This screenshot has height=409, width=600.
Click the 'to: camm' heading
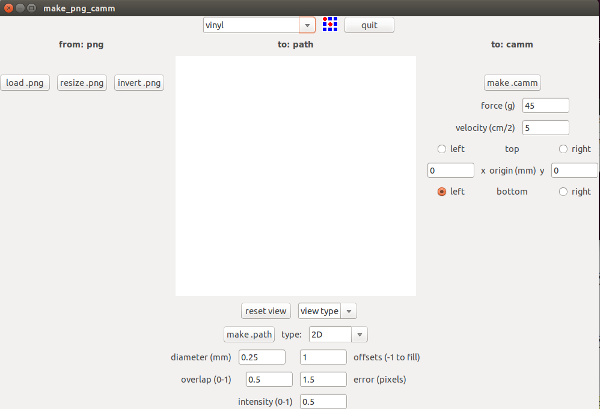pos(512,44)
